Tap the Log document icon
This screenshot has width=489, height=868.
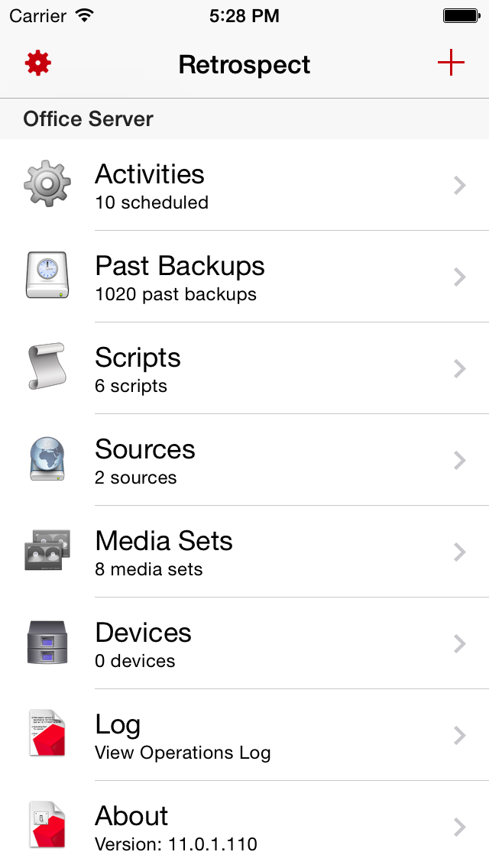[47, 734]
